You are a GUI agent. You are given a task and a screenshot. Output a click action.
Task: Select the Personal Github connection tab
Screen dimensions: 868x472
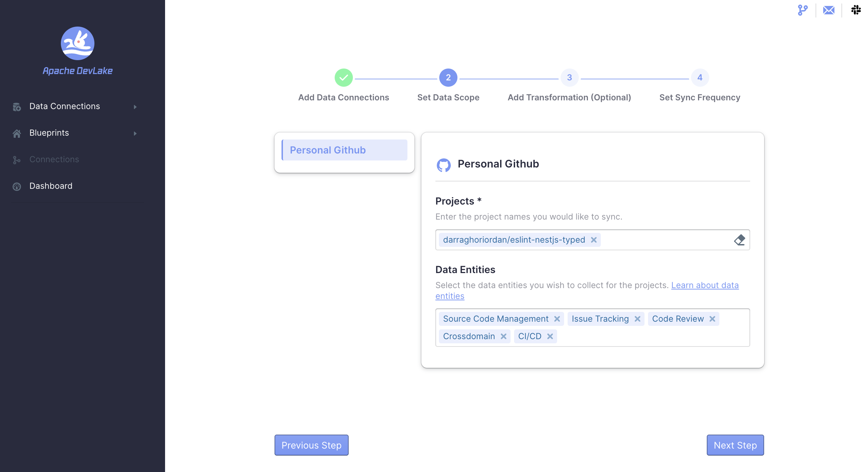(344, 150)
